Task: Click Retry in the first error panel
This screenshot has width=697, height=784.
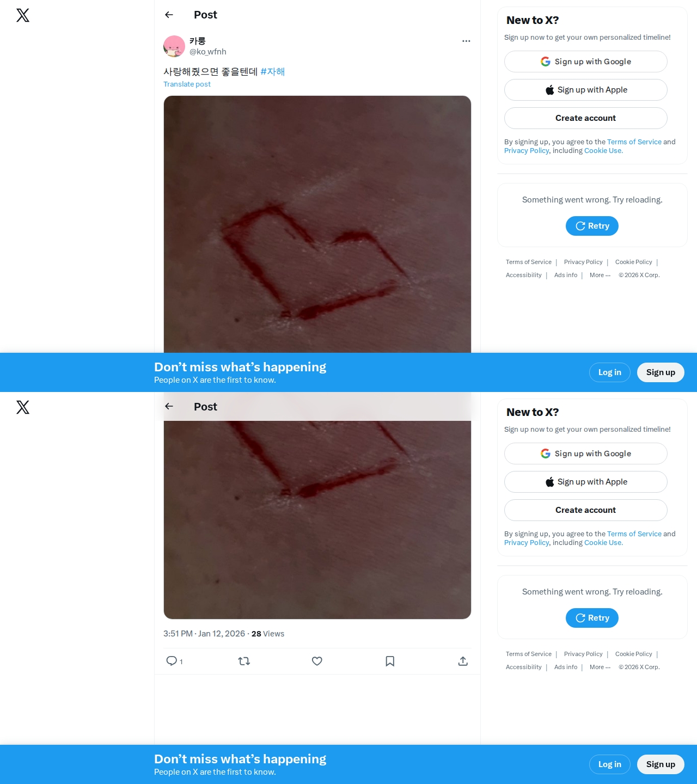Action: [592, 226]
